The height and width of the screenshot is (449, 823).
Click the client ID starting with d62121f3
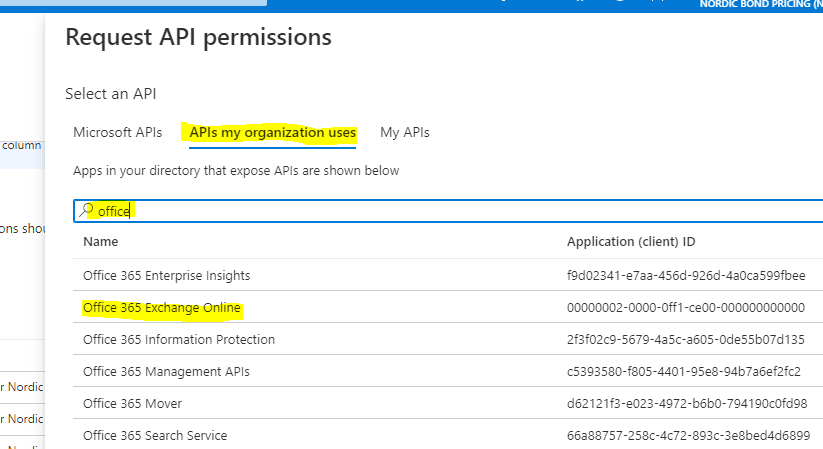685,403
